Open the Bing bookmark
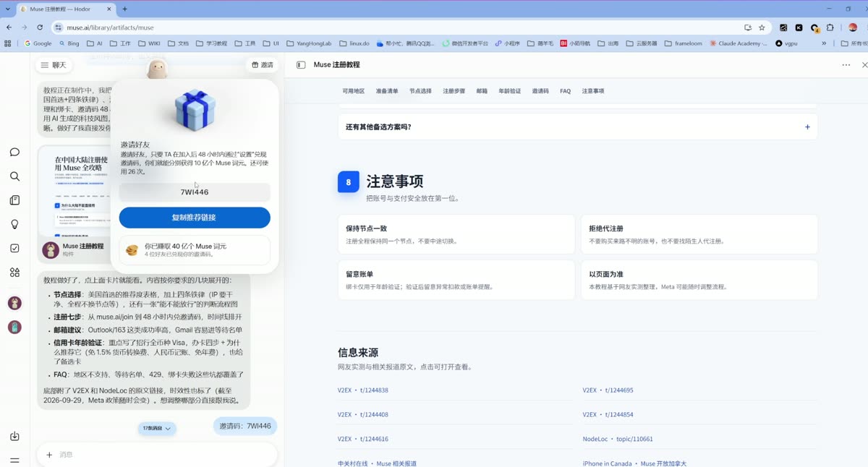 pyautogui.click(x=69, y=43)
